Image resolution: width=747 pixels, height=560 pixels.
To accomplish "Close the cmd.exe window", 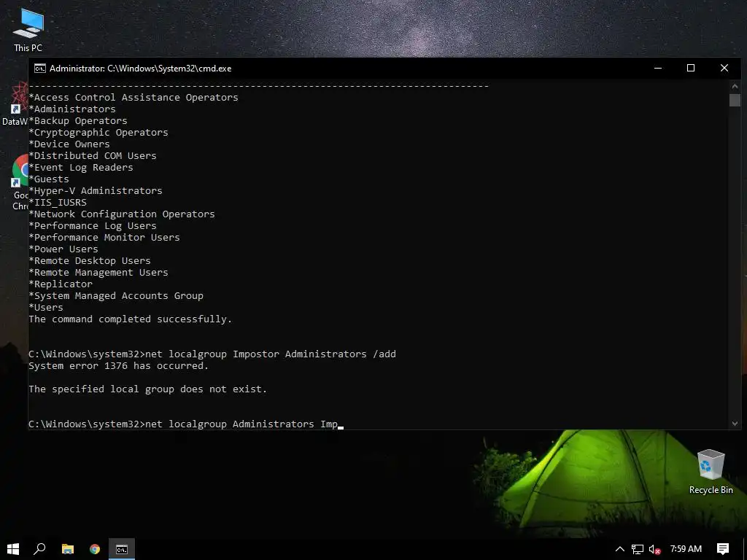I will [724, 68].
